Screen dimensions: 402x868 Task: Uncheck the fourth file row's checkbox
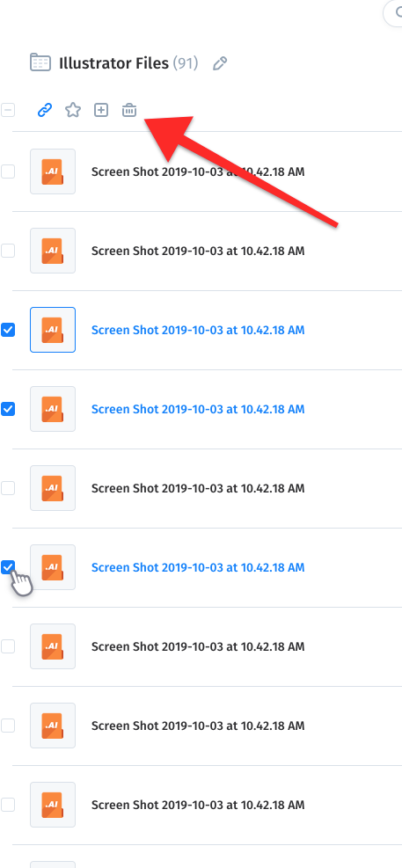[x=8, y=409]
